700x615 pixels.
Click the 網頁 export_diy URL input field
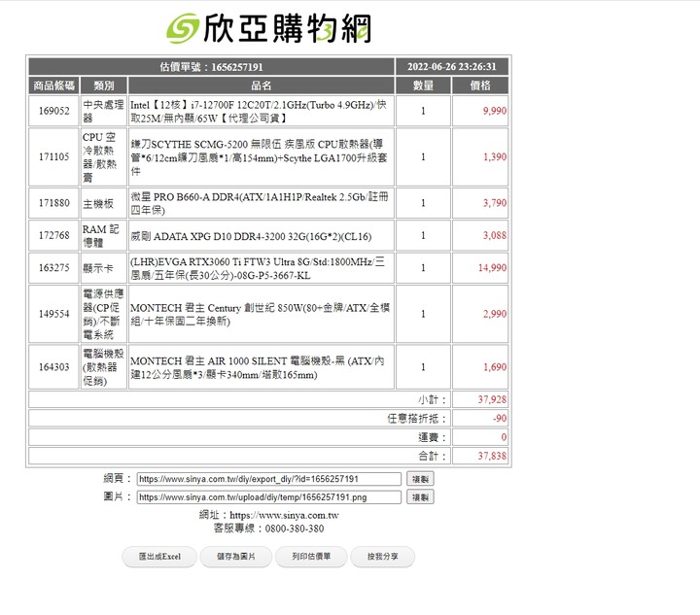click(268, 479)
